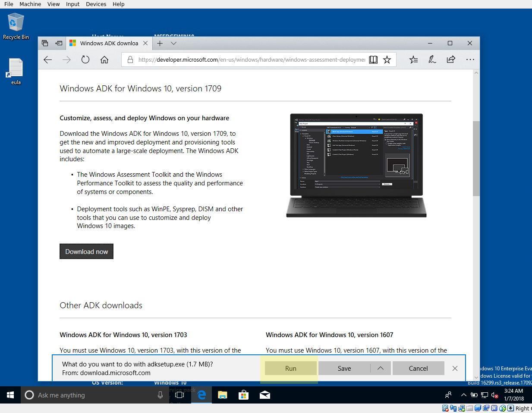Click Cortana microphone icon
This screenshot has height=413, width=532.
pyautogui.click(x=160, y=395)
